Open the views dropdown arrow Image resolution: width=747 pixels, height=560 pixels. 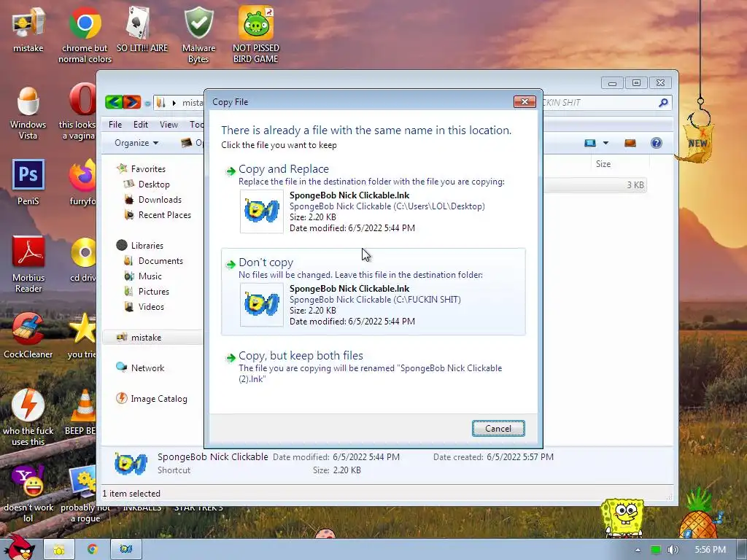(x=605, y=143)
